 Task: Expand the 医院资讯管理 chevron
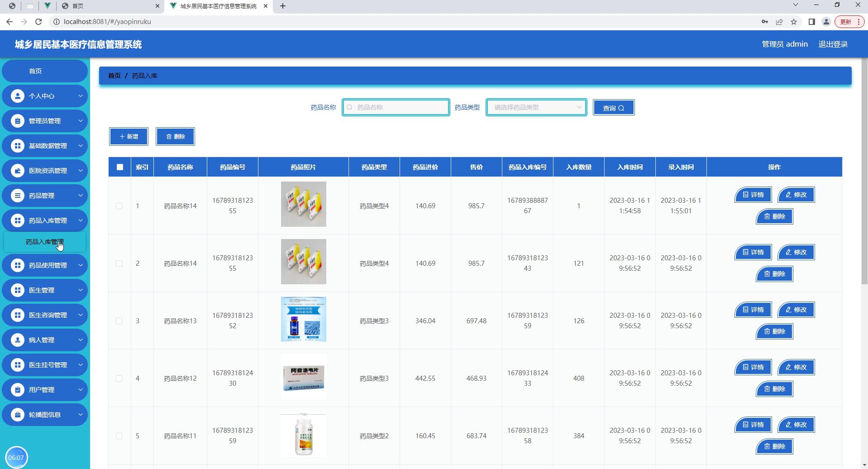click(80, 171)
